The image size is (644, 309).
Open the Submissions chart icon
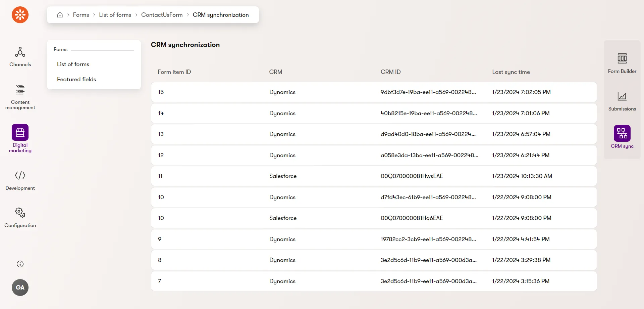tap(622, 96)
